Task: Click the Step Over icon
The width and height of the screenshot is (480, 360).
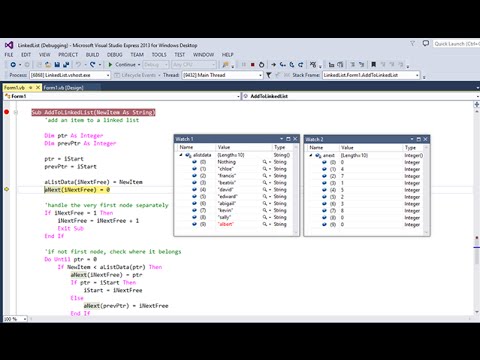Action: [x=292, y=65]
